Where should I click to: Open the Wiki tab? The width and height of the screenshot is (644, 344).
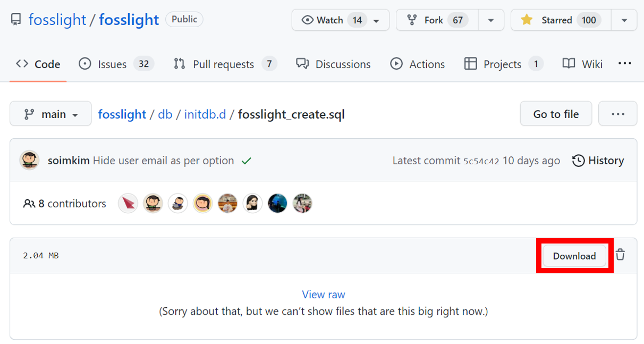pos(582,64)
